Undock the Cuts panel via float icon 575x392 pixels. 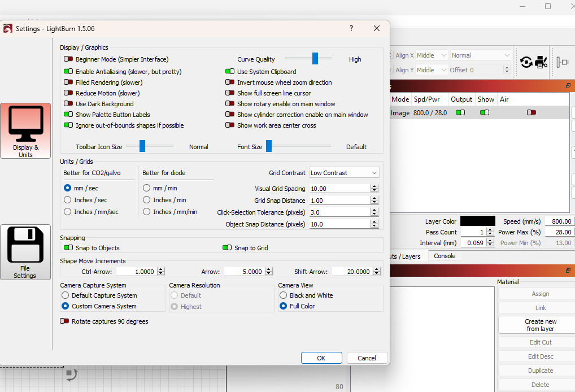click(x=568, y=86)
